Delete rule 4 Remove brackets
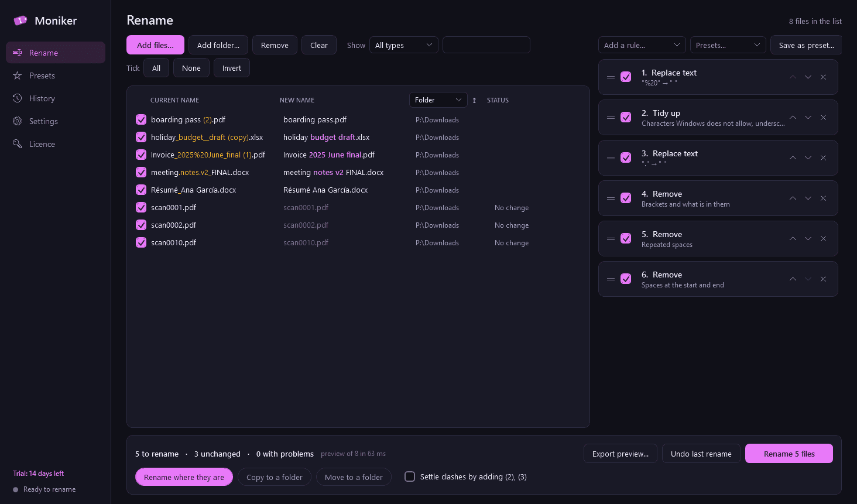Screen dimensions: 857x504 tap(823, 198)
